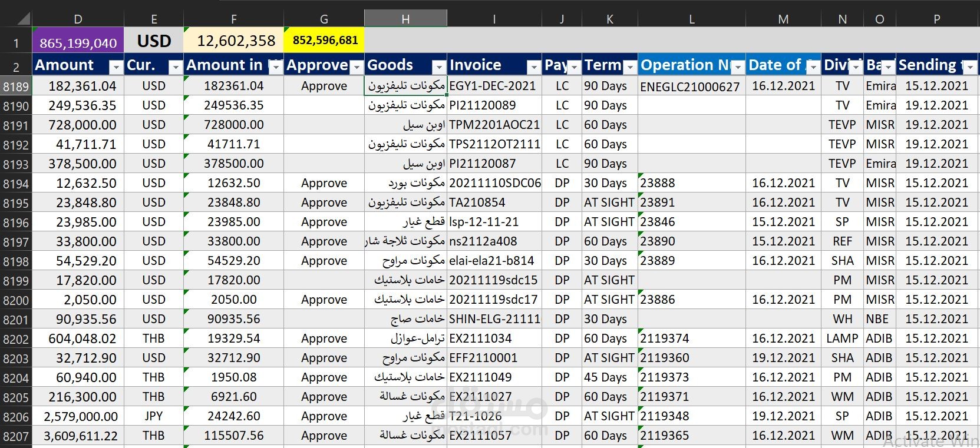Image resolution: width=980 pixels, height=448 pixels.
Task: Open the Term column filter dropdown
Action: click(x=630, y=67)
